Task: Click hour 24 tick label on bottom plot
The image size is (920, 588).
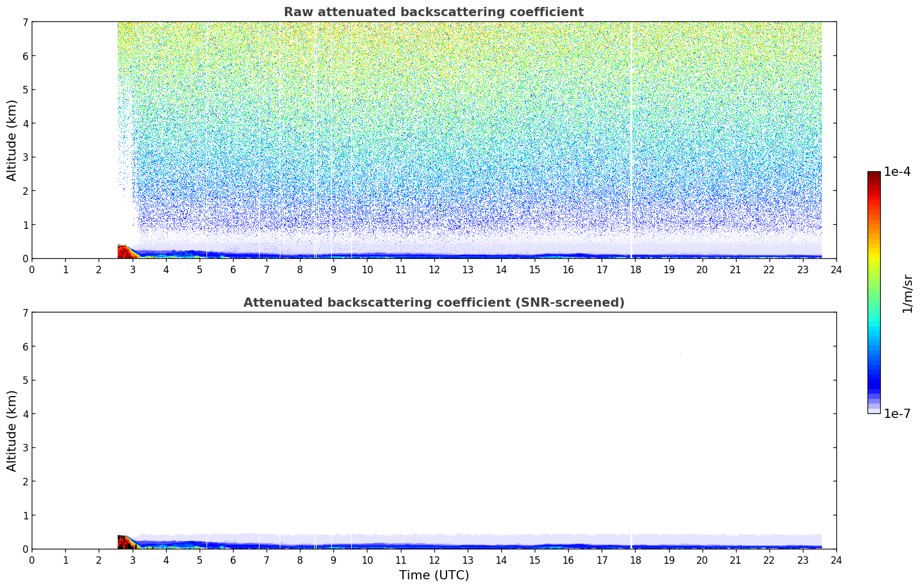Action: click(836, 560)
